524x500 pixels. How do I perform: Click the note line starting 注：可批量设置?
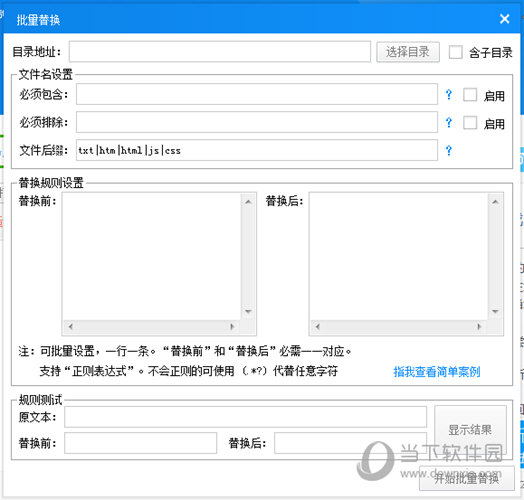pos(185,351)
